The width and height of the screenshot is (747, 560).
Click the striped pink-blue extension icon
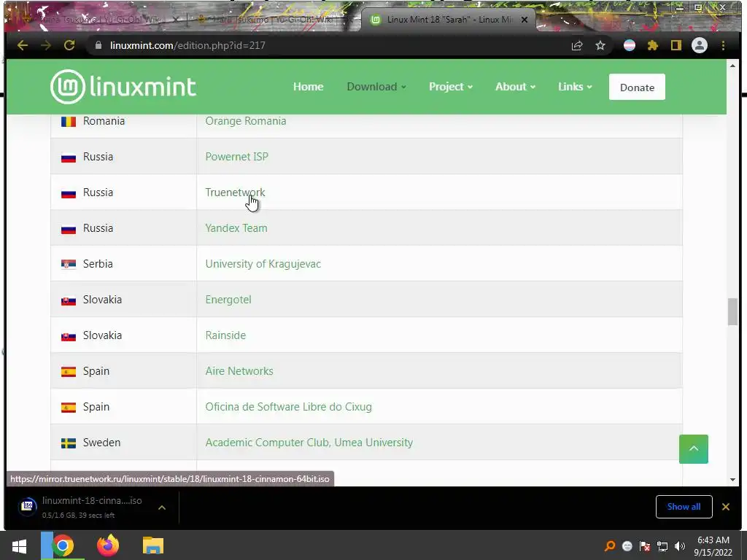[630, 45]
